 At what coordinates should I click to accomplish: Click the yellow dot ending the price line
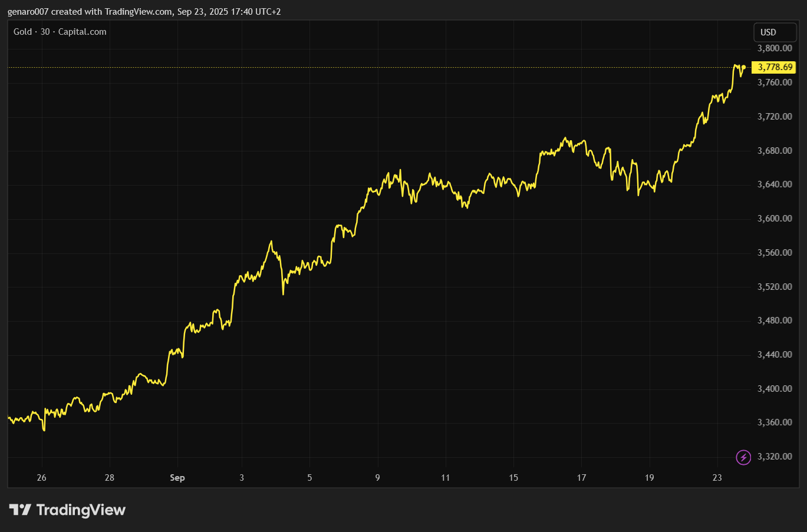(744, 67)
